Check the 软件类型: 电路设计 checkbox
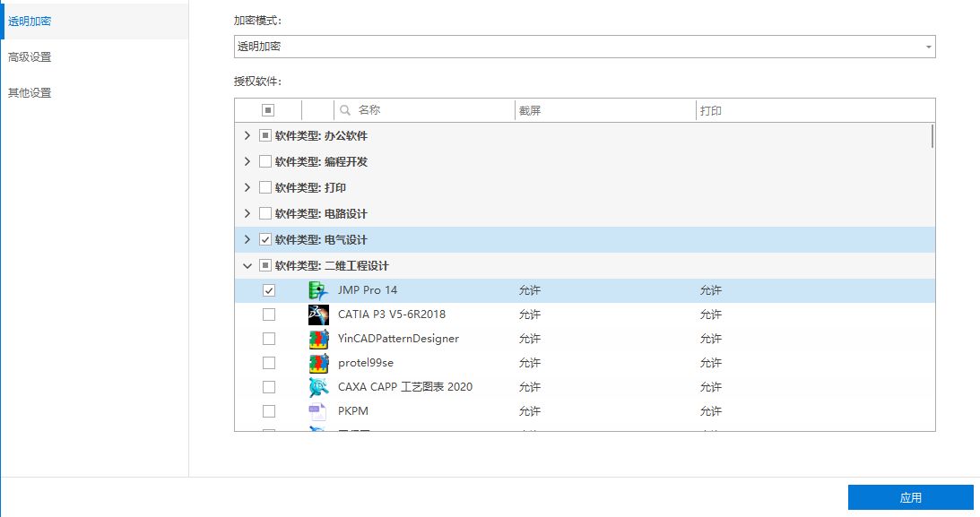980x517 pixels. tap(265, 213)
